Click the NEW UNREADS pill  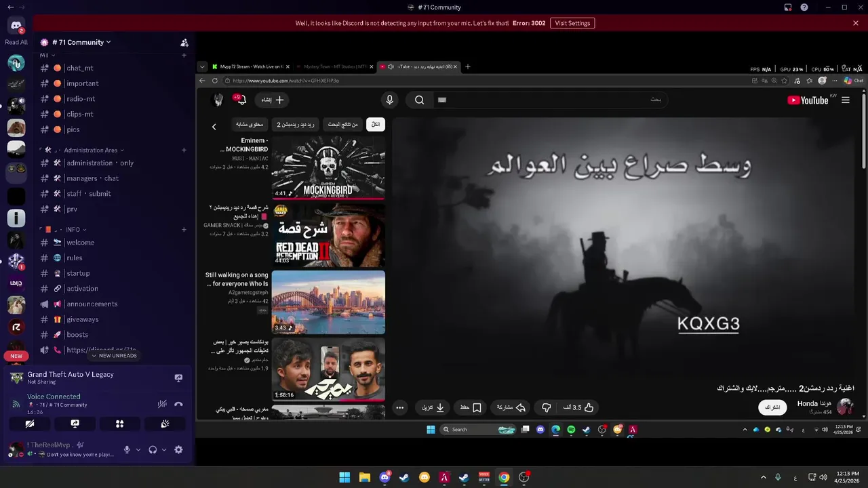click(x=114, y=356)
